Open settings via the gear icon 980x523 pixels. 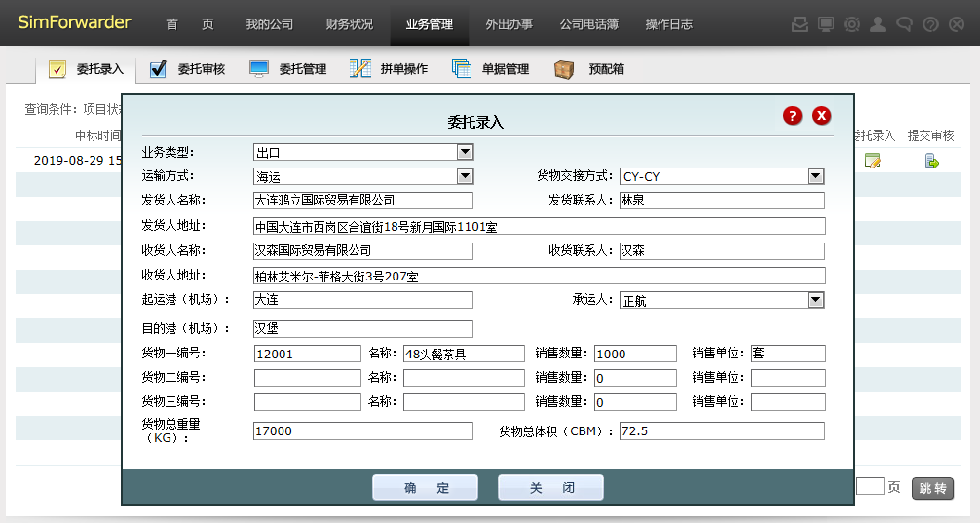tap(851, 24)
